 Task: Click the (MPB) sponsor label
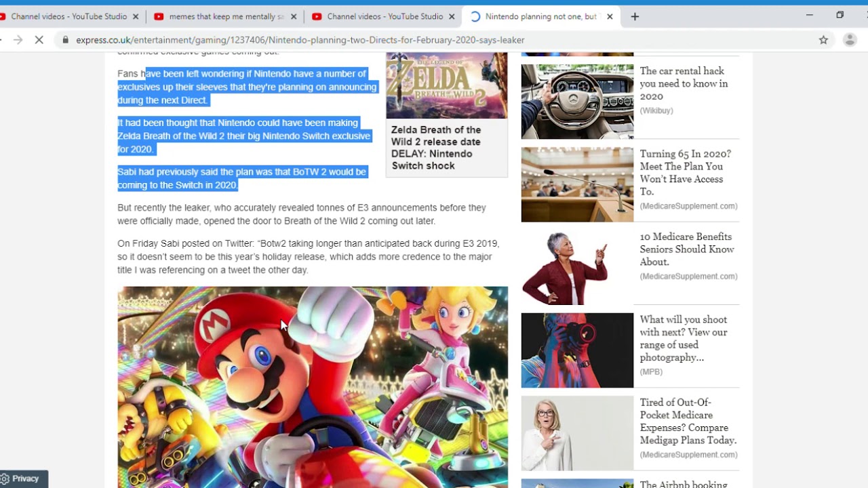pos(651,372)
